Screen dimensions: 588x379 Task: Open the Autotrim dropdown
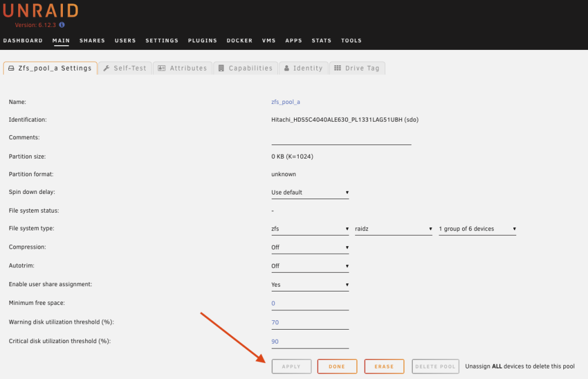[310, 266]
